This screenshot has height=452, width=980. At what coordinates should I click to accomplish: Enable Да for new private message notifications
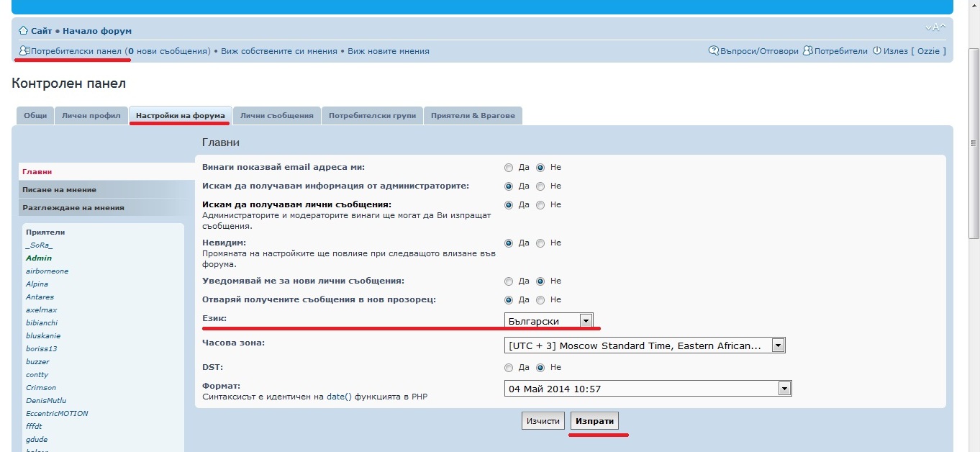509,281
